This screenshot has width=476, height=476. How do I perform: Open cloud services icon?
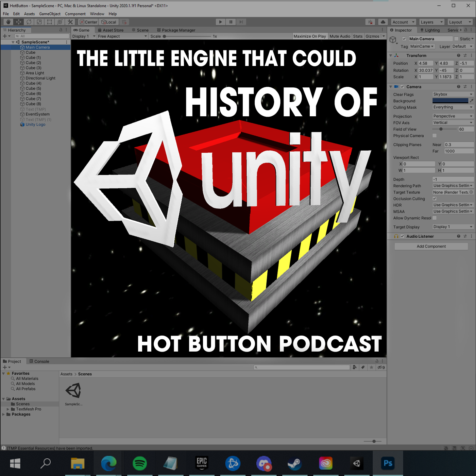coord(383,22)
